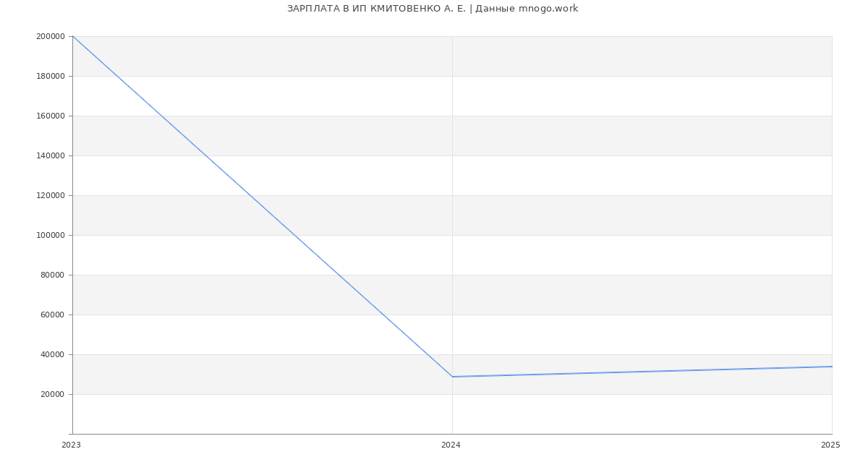Select the 2024 x-axis label
This screenshot has height=470, width=868.
pos(451,445)
